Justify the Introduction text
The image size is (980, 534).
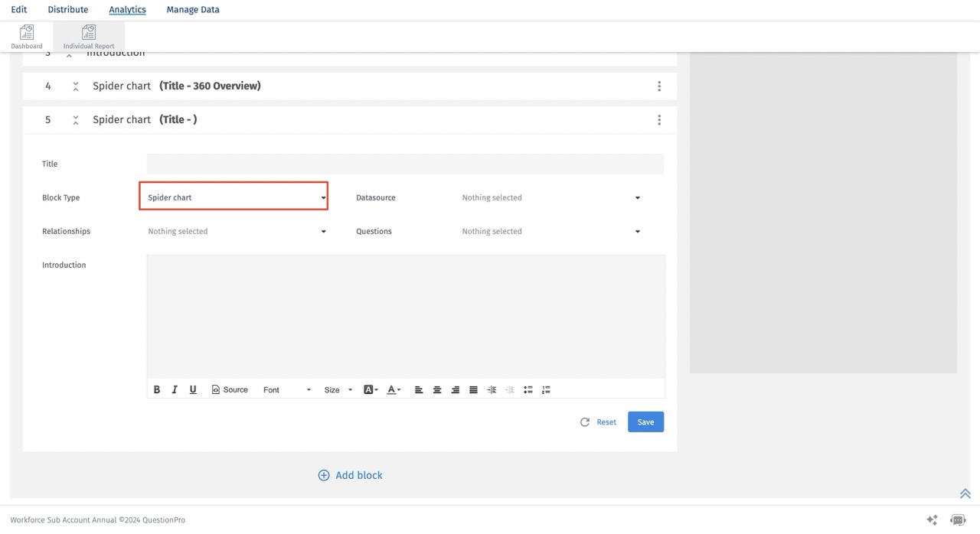click(473, 389)
